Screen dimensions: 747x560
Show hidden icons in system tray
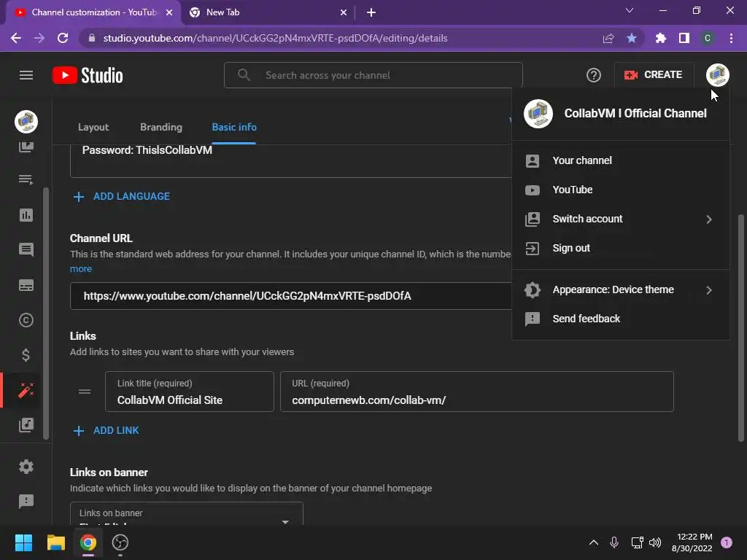click(594, 542)
